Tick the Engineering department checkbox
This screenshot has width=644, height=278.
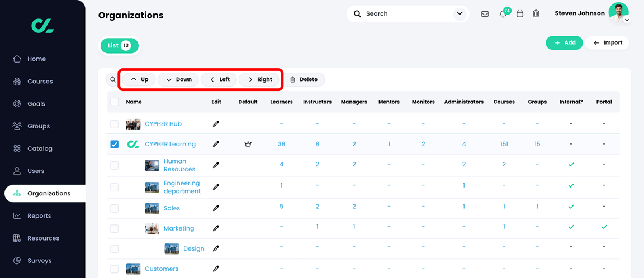pyautogui.click(x=115, y=188)
